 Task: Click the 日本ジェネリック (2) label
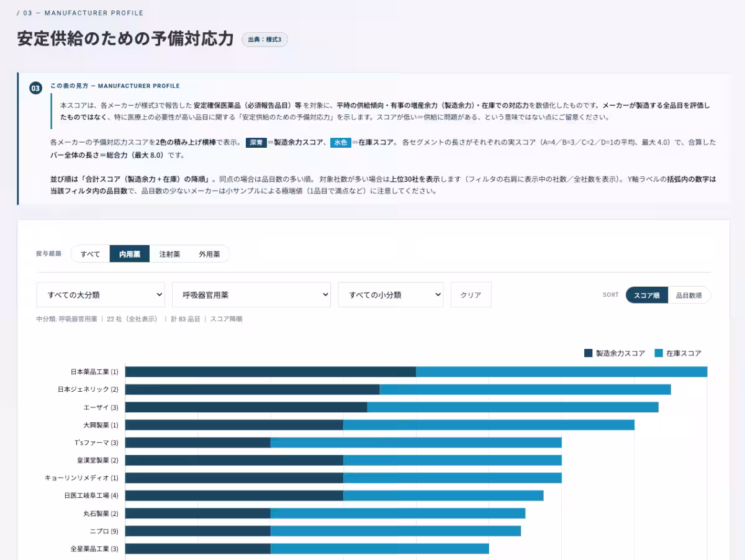(x=88, y=389)
